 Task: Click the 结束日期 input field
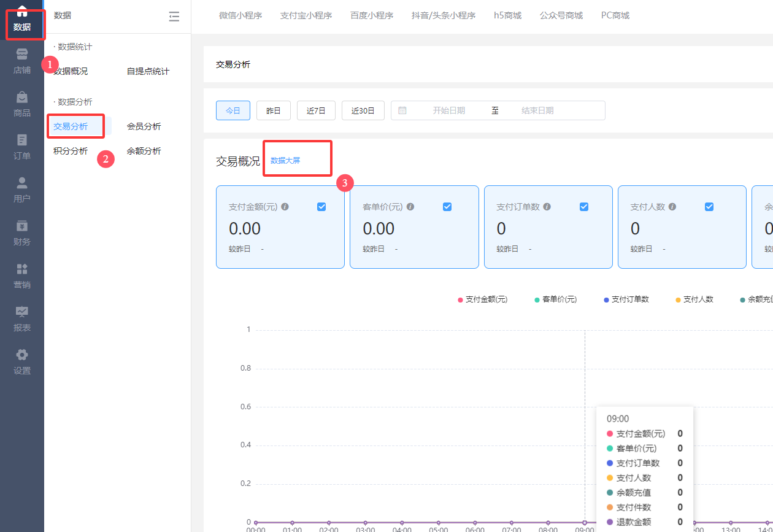tap(538, 110)
